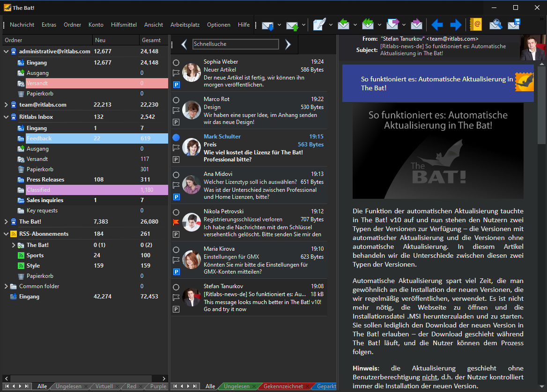Close the Gekennzeichnet message tab
The image size is (547, 392).
coord(308,386)
